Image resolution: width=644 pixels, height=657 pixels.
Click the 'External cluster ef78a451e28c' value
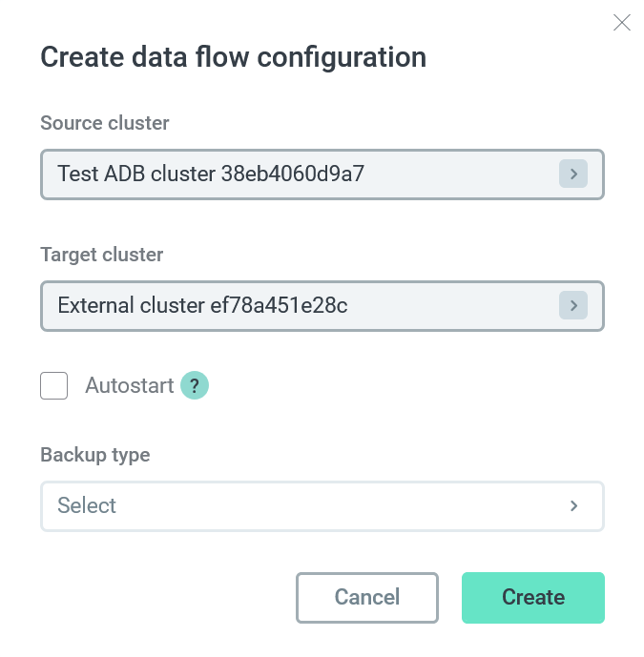tap(202, 305)
